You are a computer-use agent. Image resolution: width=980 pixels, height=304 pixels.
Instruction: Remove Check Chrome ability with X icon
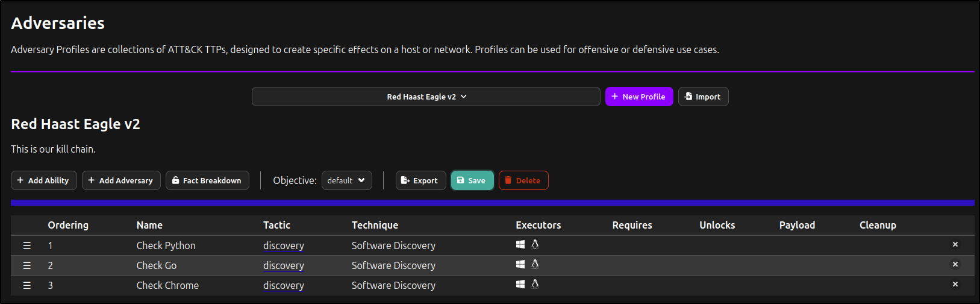(955, 284)
